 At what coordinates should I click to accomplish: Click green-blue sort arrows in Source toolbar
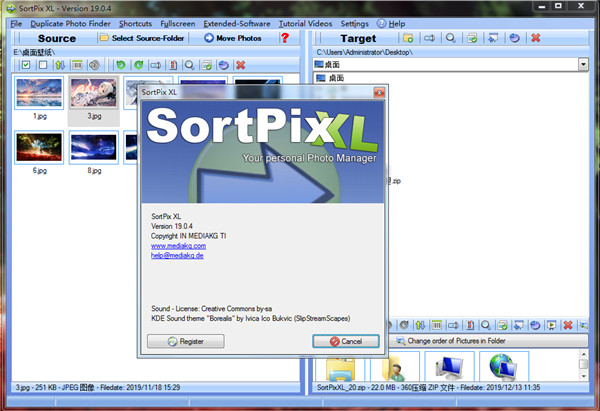pyautogui.click(x=60, y=65)
